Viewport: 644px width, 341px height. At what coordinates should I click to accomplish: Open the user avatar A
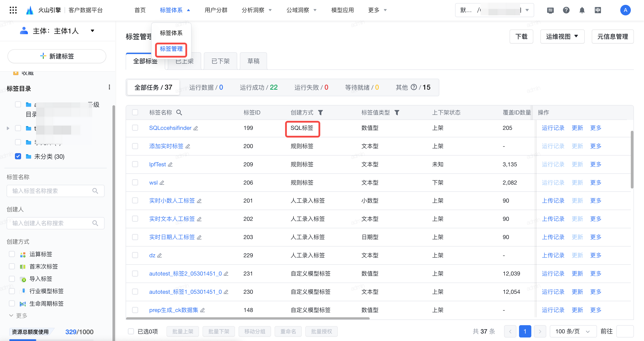625,10
